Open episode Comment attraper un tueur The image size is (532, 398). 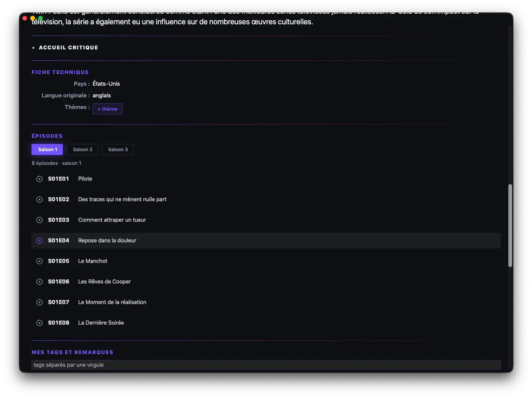(112, 220)
